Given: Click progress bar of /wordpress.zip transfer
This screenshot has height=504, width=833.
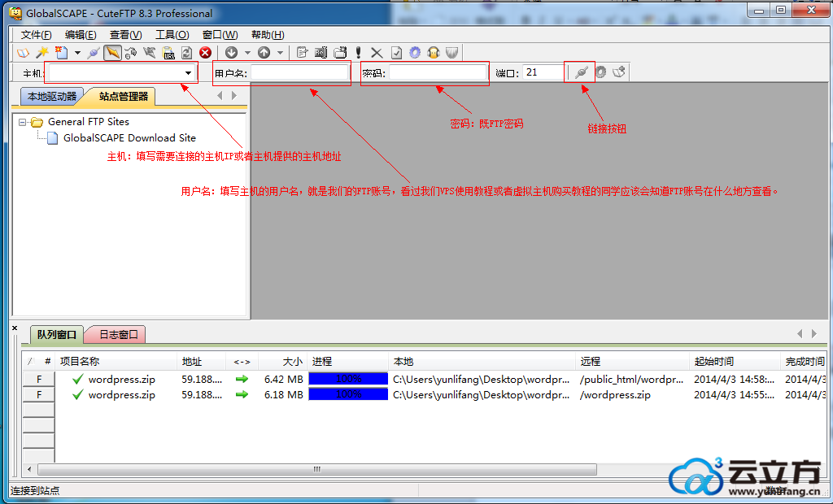Looking at the screenshot, I should click(348, 394).
